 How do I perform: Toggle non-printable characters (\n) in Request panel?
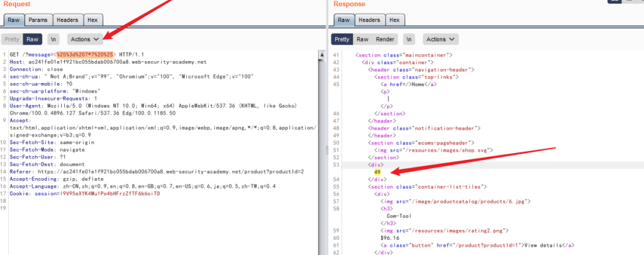coord(53,39)
